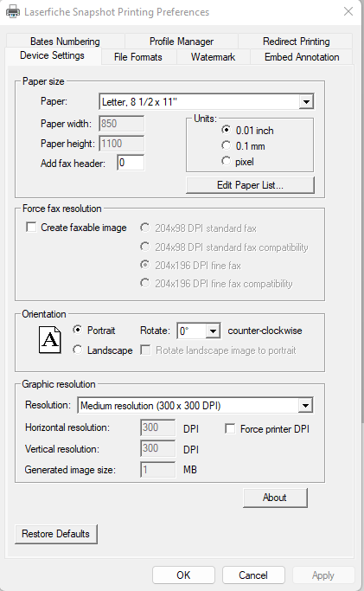Open the Bates Numbering tab
The image size is (364, 591).
click(65, 41)
